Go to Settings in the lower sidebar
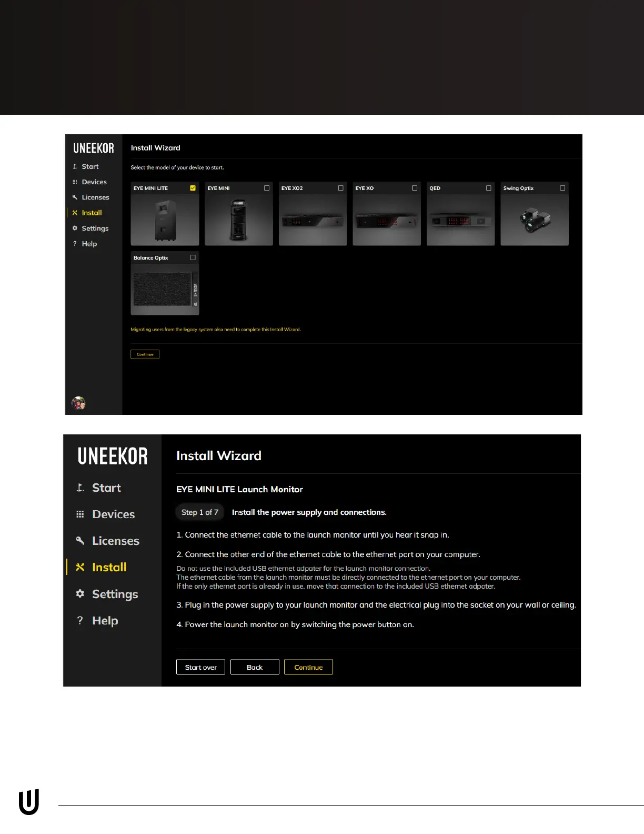This screenshot has width=644, height=834. [x=115, y=594]
